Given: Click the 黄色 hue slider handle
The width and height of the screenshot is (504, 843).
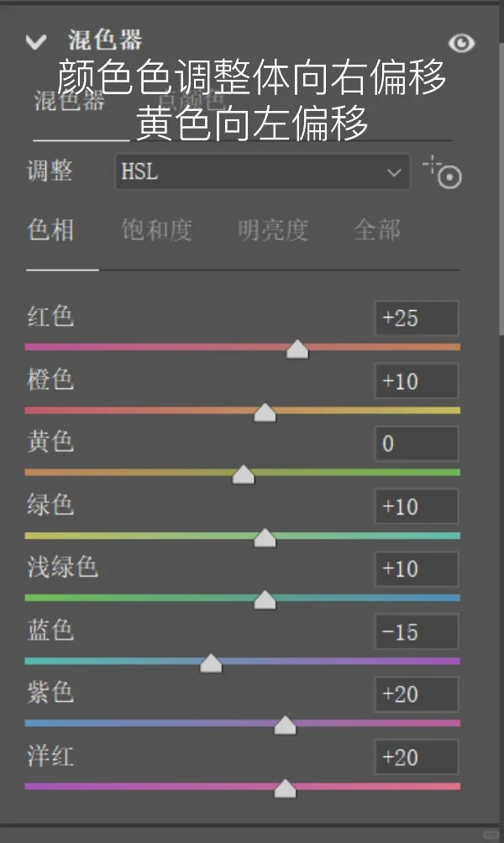Looking at the screenshot, I should pyautogui.click(x=244, y=475).
